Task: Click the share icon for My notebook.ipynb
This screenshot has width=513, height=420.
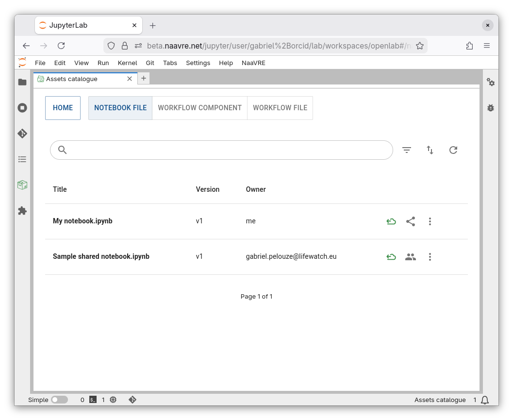Action: pos(411,221)
